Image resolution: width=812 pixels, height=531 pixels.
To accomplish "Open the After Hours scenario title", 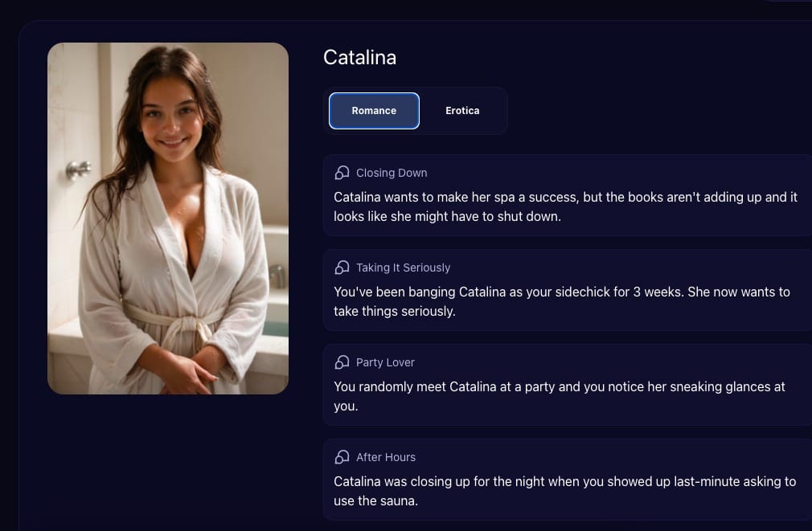I will click(x=386, y=457).
